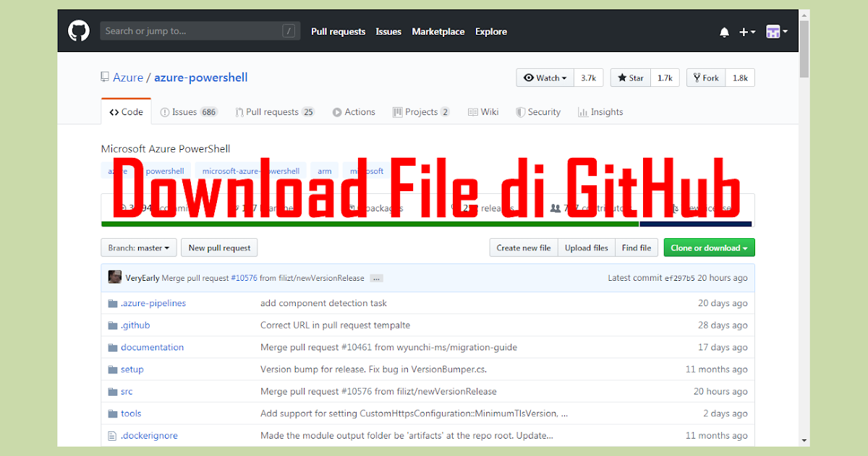
Task: Open the azure-powershell repository link
Action: click(201, 77)
